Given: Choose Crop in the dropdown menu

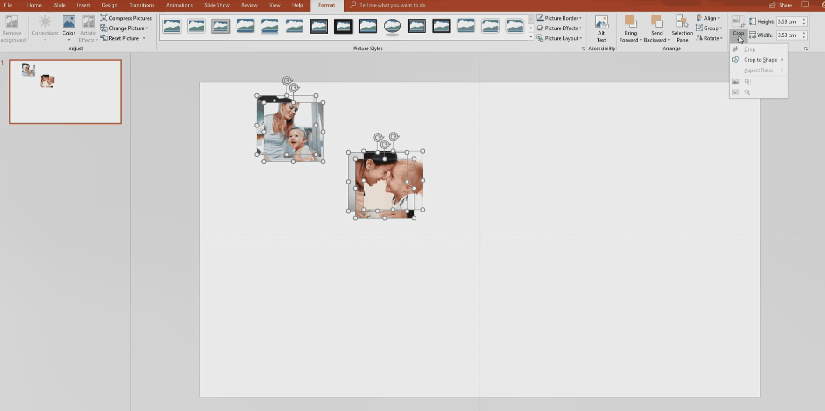Looking at the screenshot, I should coord(759,49).
